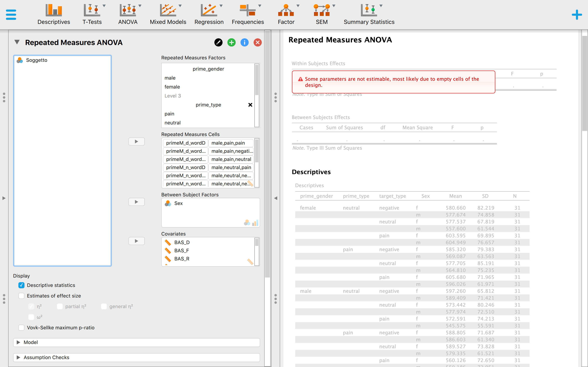
Task: Click the info icon for Repeated Measures ANOVA
Action: pyautogui.click(x=244, y=42)
